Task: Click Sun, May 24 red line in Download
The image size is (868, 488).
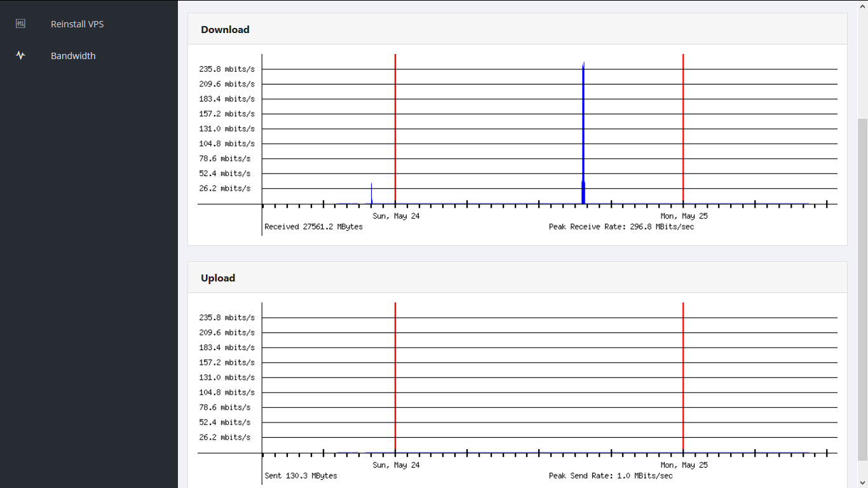Action: 395,127
